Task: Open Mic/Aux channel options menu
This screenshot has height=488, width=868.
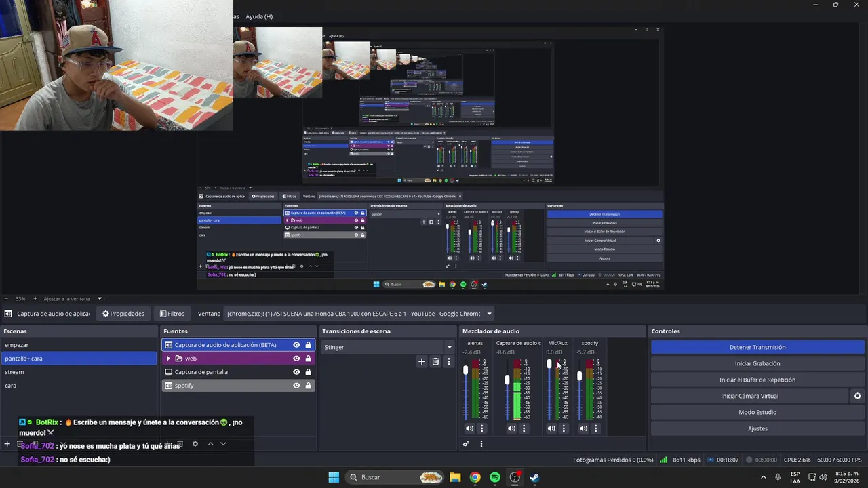Action: (x=564, y=428)
